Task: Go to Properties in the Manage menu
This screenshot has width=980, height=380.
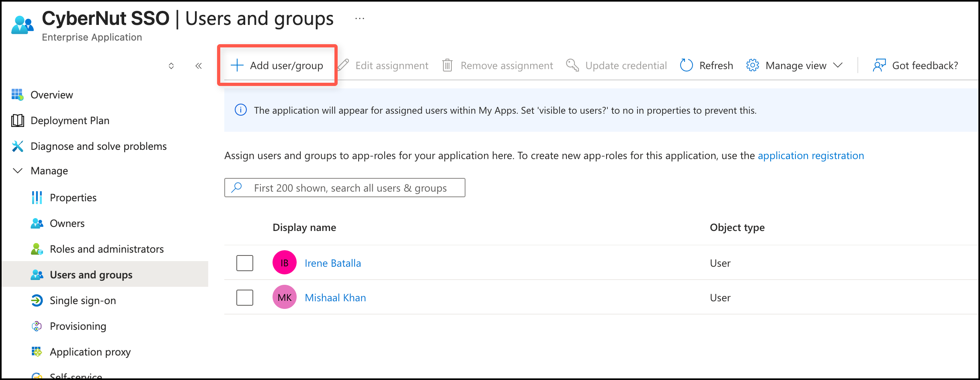Action: (x=73, y=198)
